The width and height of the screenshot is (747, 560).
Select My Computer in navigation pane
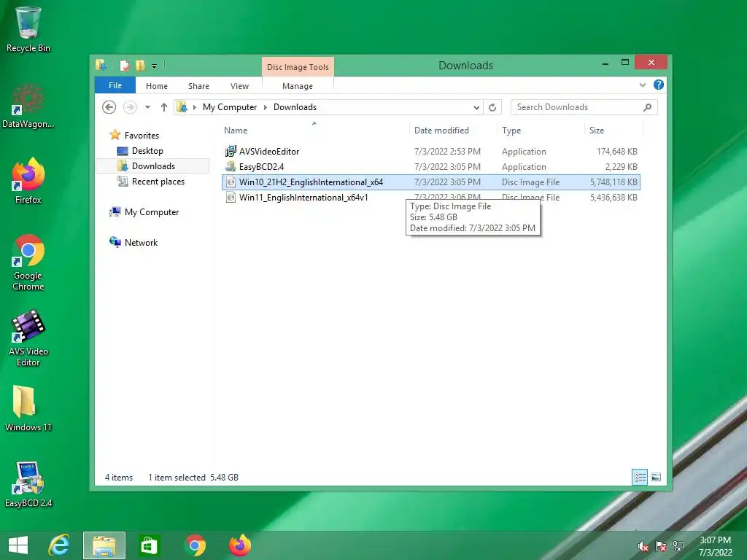click(152, 212)
